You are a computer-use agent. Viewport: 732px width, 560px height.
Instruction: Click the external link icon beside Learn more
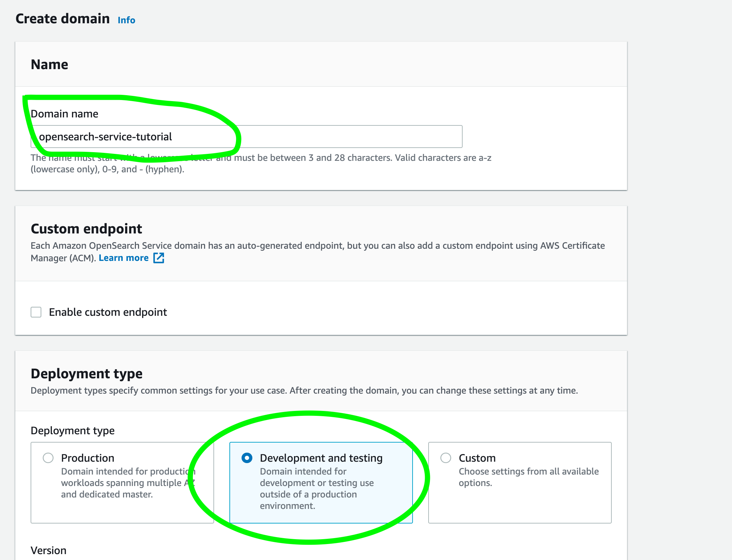tap(159, 258)
